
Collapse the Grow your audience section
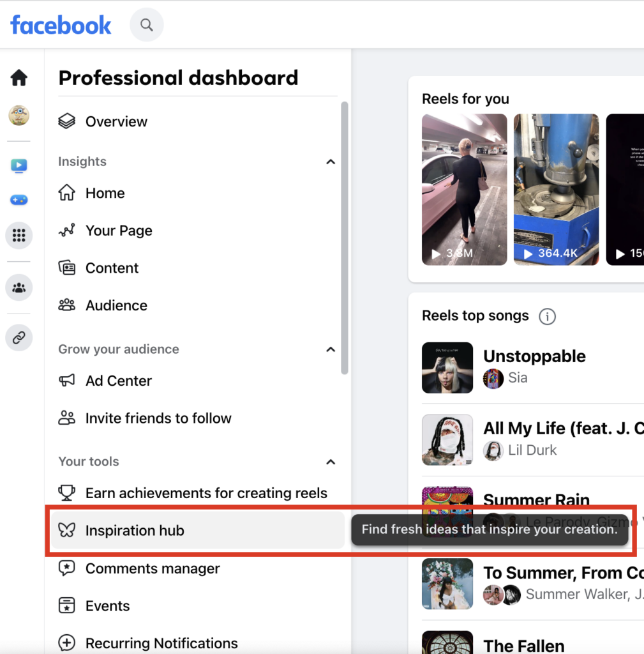331,349
